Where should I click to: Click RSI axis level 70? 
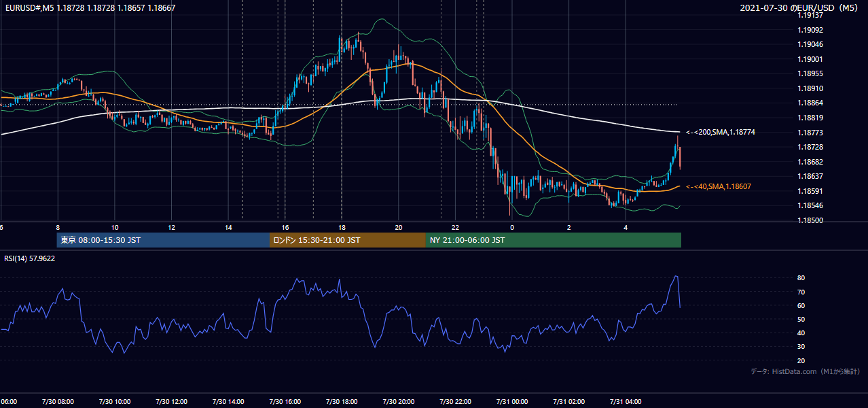click(801, 292)
